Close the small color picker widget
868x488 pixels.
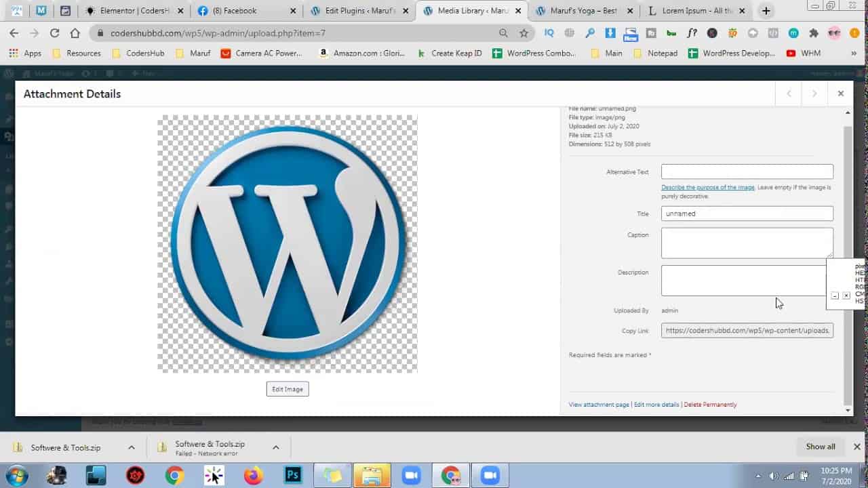[846, 296]
